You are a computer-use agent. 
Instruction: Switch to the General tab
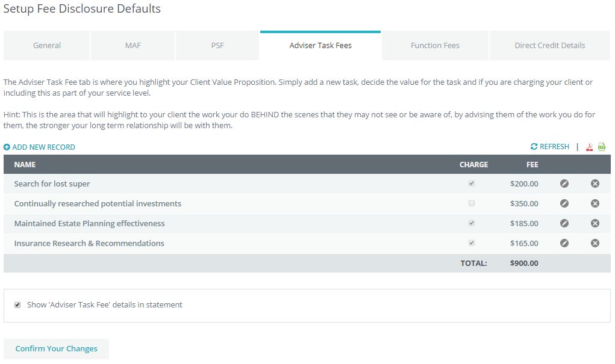(47, 46)
